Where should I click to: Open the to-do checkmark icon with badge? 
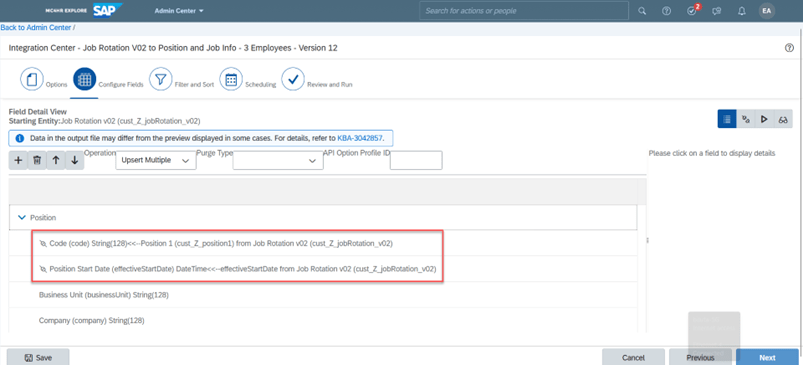coord(693,10)
